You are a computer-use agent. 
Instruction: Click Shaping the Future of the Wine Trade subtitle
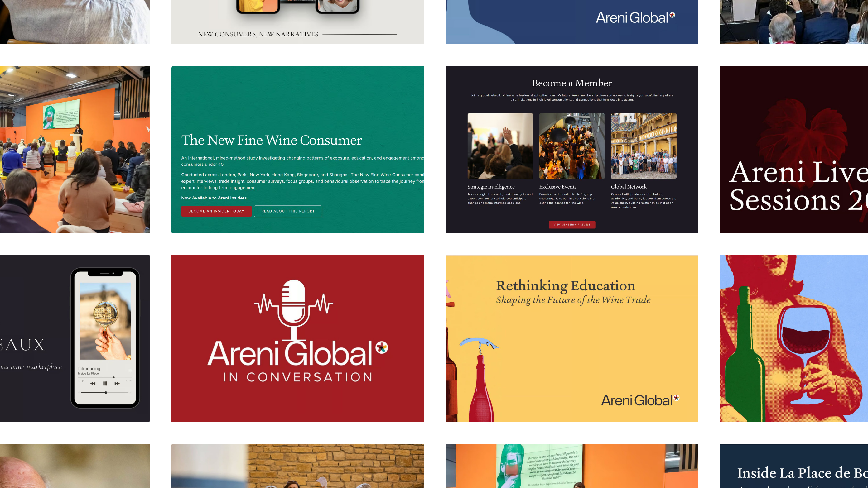[573, 300]
